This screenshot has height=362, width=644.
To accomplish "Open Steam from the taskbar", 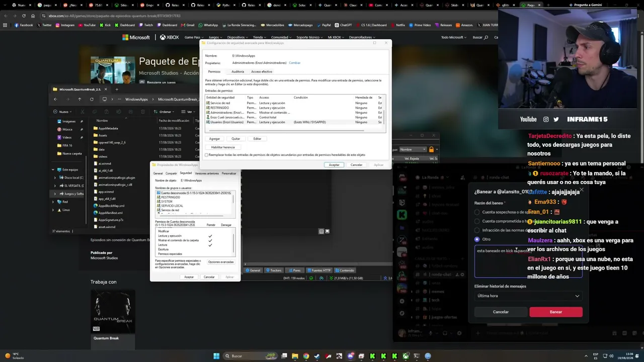I will point(317,356).
